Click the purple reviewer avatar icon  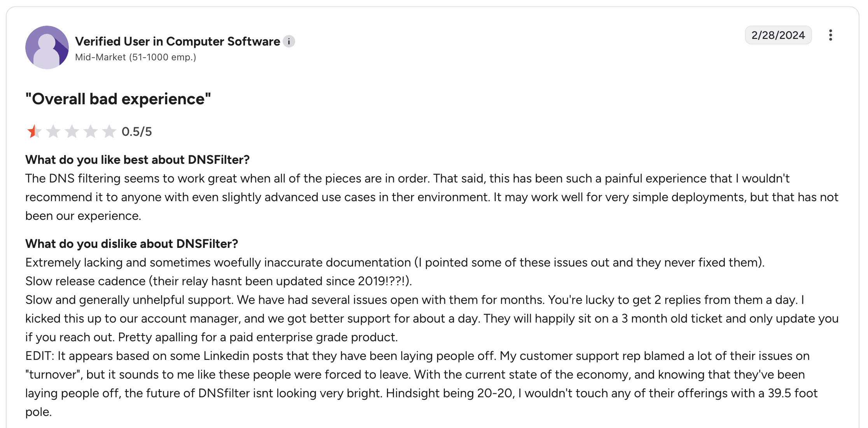[x=47, y=47]
